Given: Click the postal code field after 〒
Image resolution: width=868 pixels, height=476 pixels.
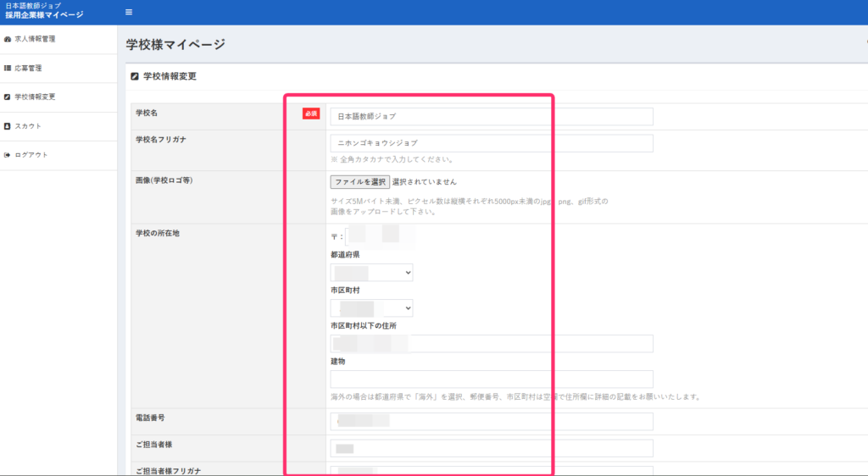Looking at the screenshot, I should point(380,236).
